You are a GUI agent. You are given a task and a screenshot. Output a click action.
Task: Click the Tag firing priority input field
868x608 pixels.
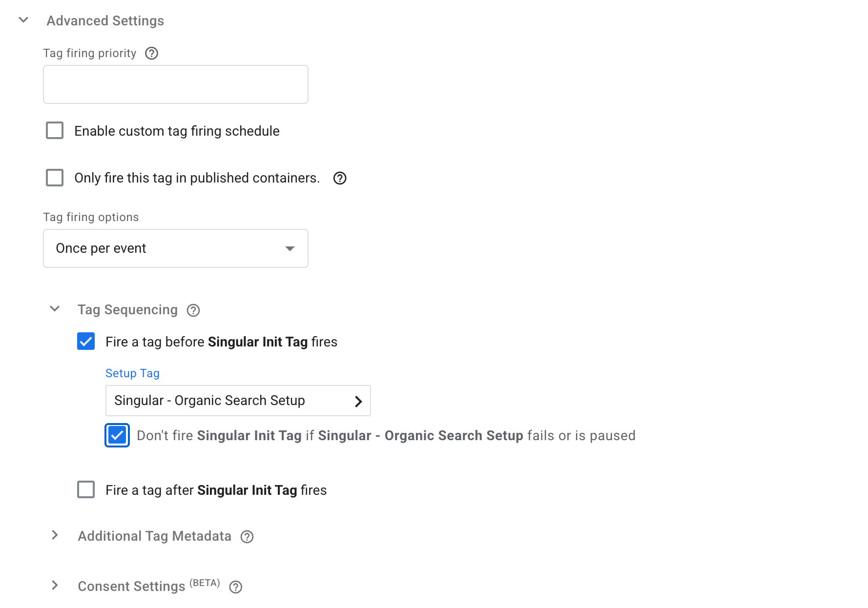[x=175, y=84]
